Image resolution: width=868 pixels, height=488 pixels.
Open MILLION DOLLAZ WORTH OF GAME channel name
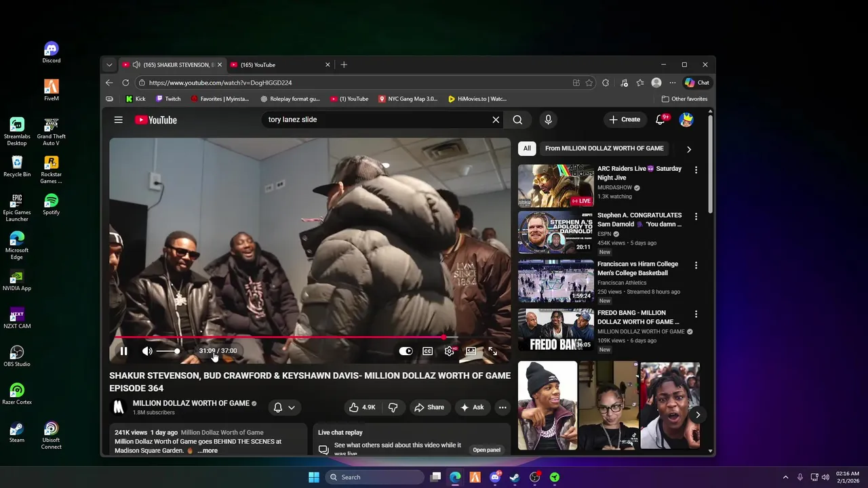click(x=191, y=403)
